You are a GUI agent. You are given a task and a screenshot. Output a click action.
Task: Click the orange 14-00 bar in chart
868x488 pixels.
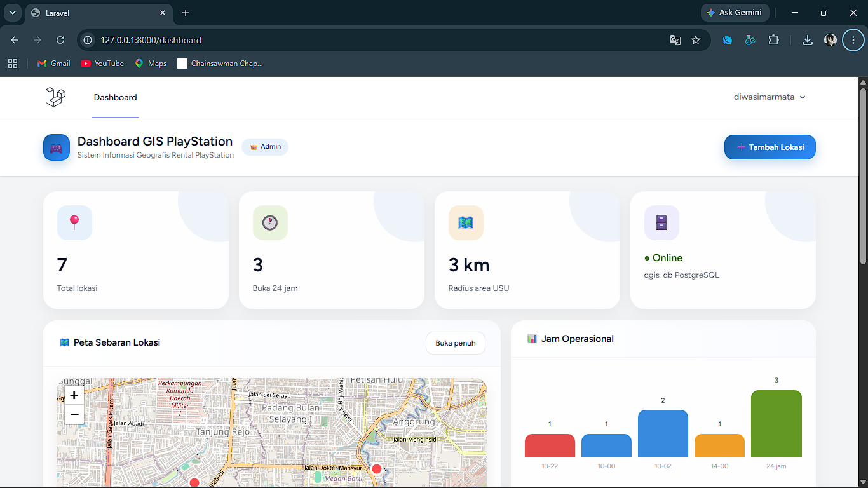click(x=719, y=446)
